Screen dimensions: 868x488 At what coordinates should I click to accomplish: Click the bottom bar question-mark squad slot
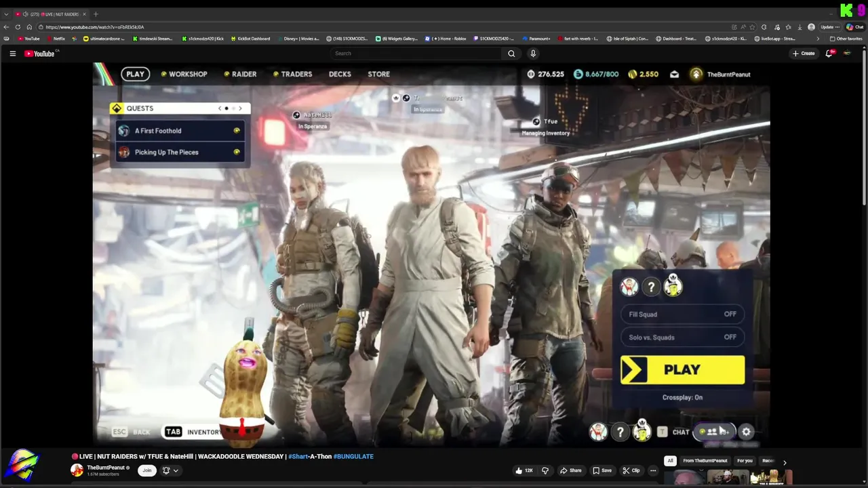pos(620,432)
